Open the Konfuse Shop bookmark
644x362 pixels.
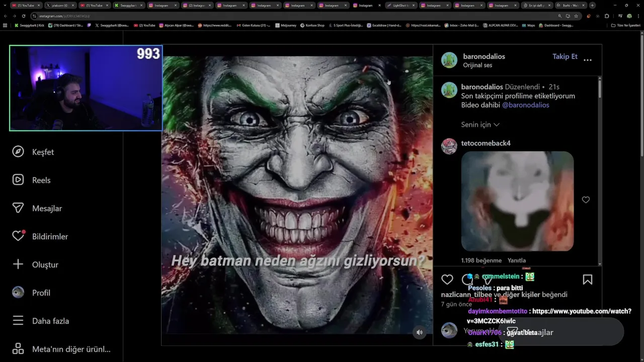[x=312, y=25]
